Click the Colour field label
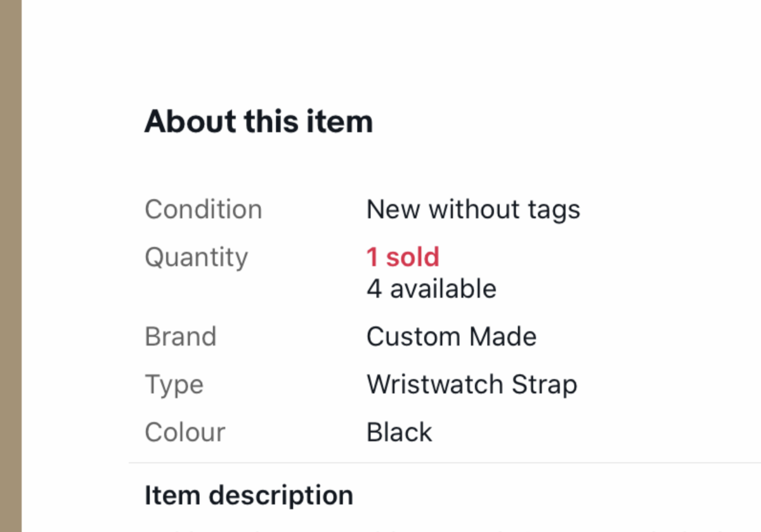This screenshot has width=761, height=532. (185, 432)
